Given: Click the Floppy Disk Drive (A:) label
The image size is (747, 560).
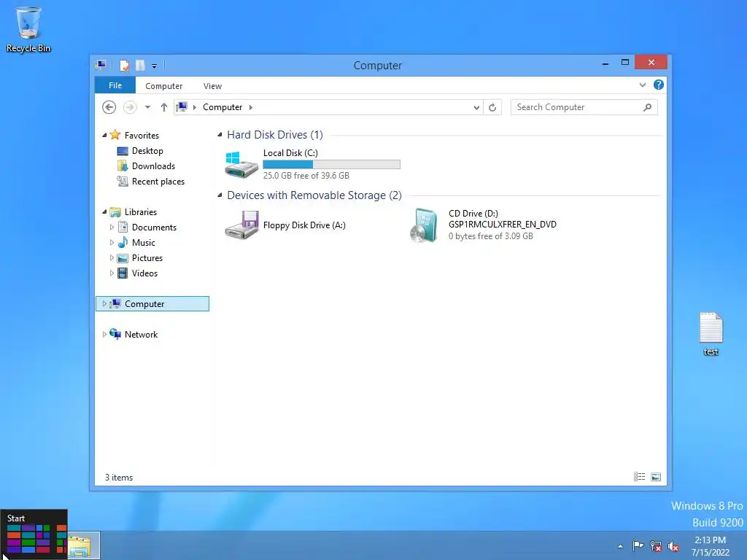Looking at the screenshot, I should point(304,225).
